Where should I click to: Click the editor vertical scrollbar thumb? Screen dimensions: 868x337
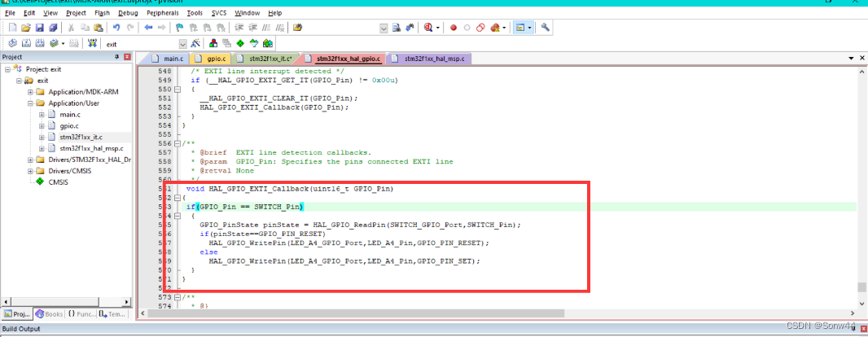pos(861,287)
